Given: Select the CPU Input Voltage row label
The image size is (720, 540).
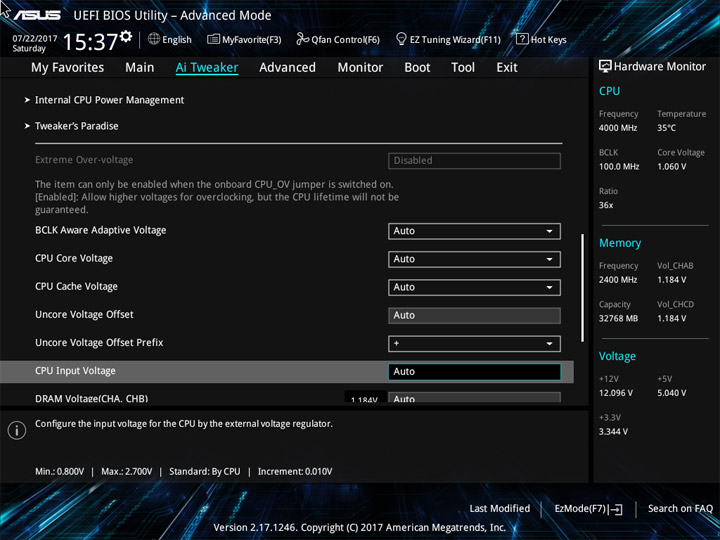Looking at the screenshot, I should tap(75, 371).
